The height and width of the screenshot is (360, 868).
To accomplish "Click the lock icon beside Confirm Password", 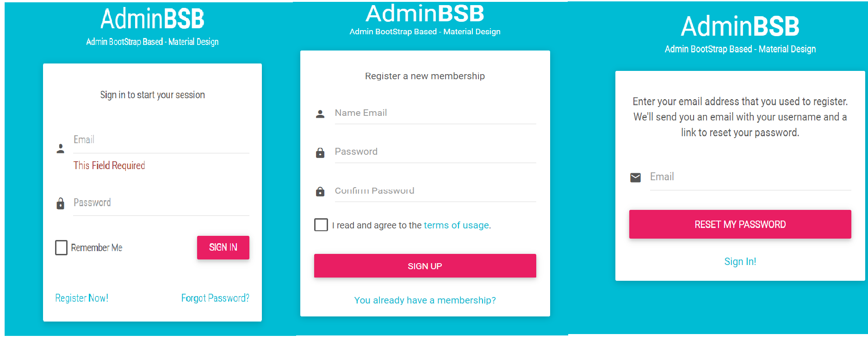I will coord(320,192).
